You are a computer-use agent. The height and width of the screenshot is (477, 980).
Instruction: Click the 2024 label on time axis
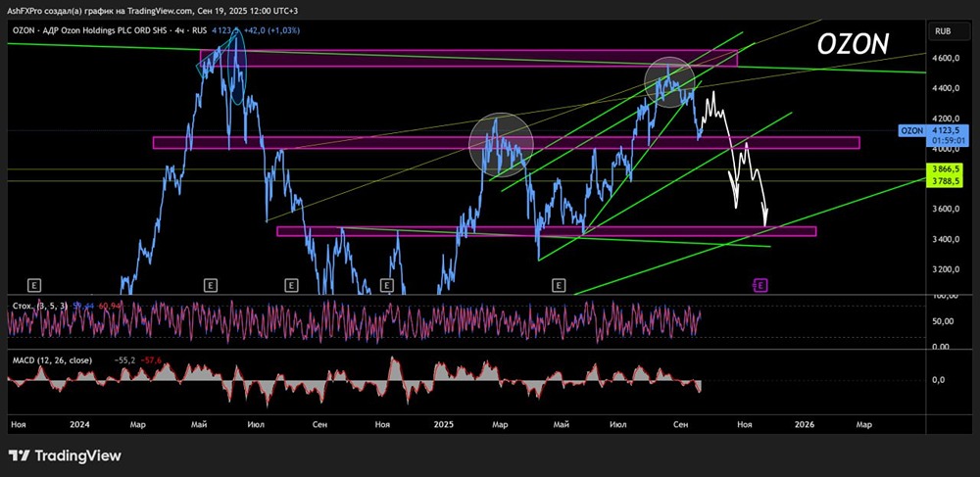(x=80, y=424)
